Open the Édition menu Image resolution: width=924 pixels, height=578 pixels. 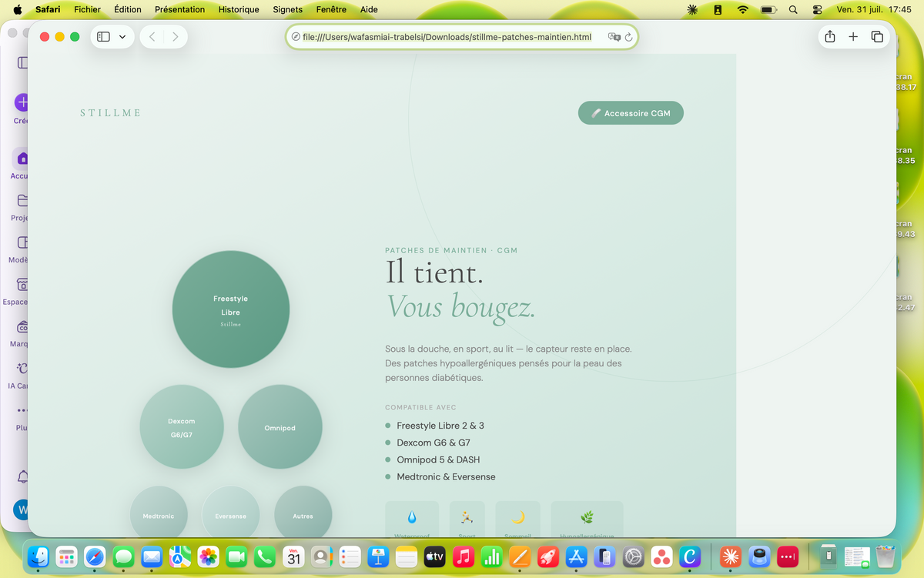coord(128,10)
